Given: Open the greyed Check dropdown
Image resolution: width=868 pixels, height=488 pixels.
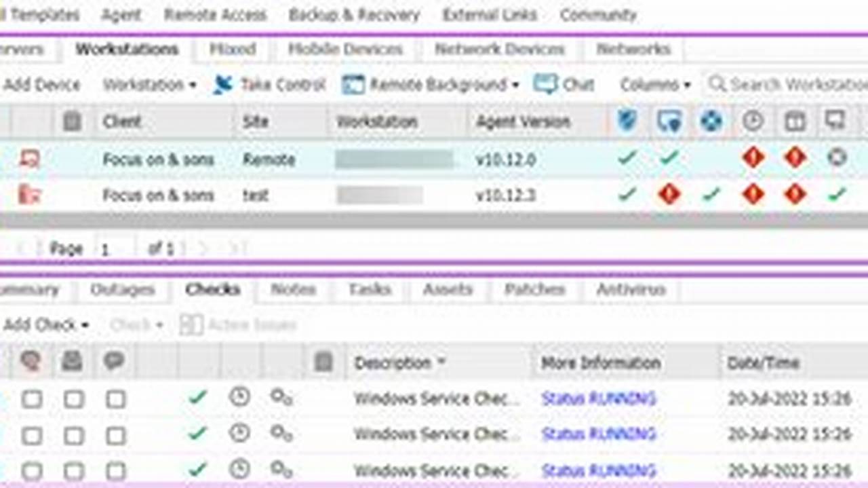Looking at the screenshot, I should (x=136, y=325).
